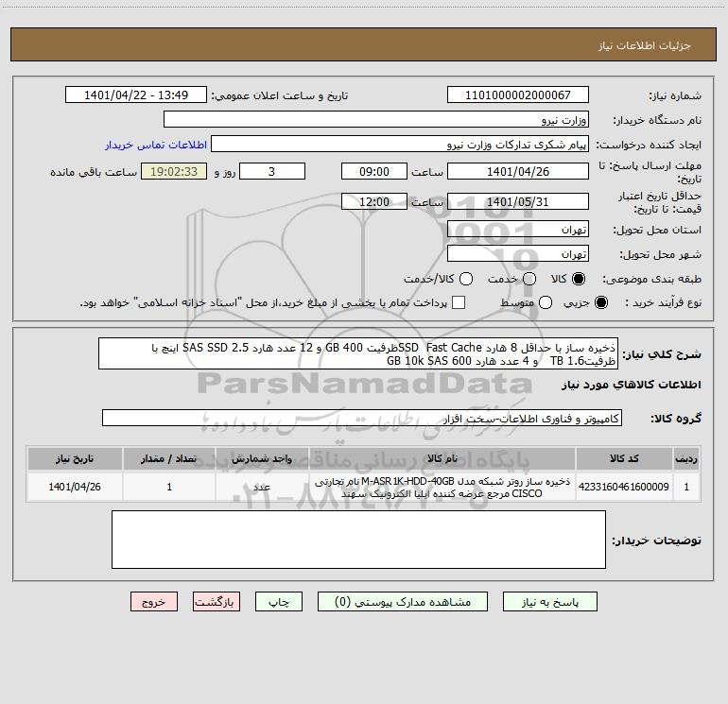Image resolution: width=728 pixels, height=704 pixels.
Task: Click the واحد شمارش column header
Action: pos(262,458)
